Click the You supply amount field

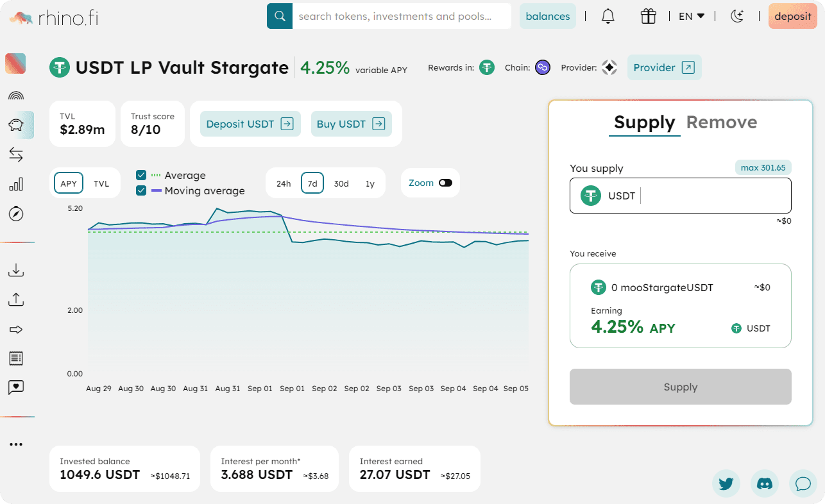681,196
